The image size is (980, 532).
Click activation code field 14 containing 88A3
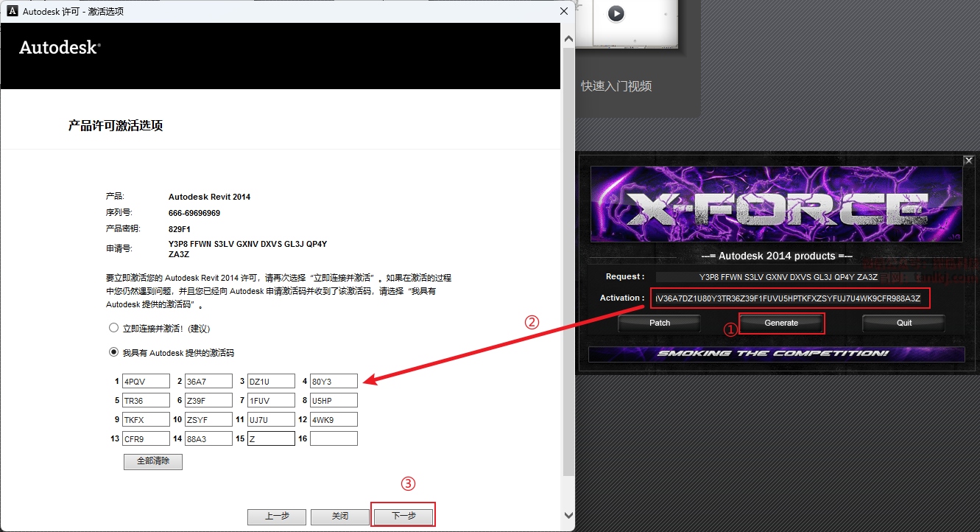[208, 438]
